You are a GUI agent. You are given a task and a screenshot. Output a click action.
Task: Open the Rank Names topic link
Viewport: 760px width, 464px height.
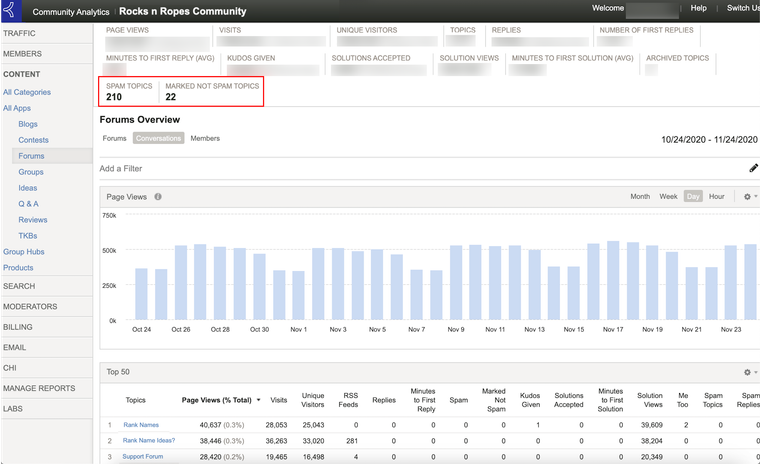click(141, 425)
